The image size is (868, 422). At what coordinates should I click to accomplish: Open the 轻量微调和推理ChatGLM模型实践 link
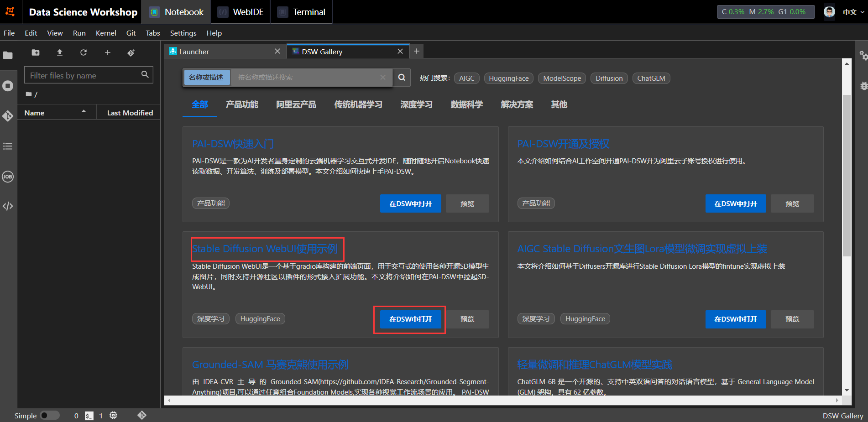tap(595, 365)
